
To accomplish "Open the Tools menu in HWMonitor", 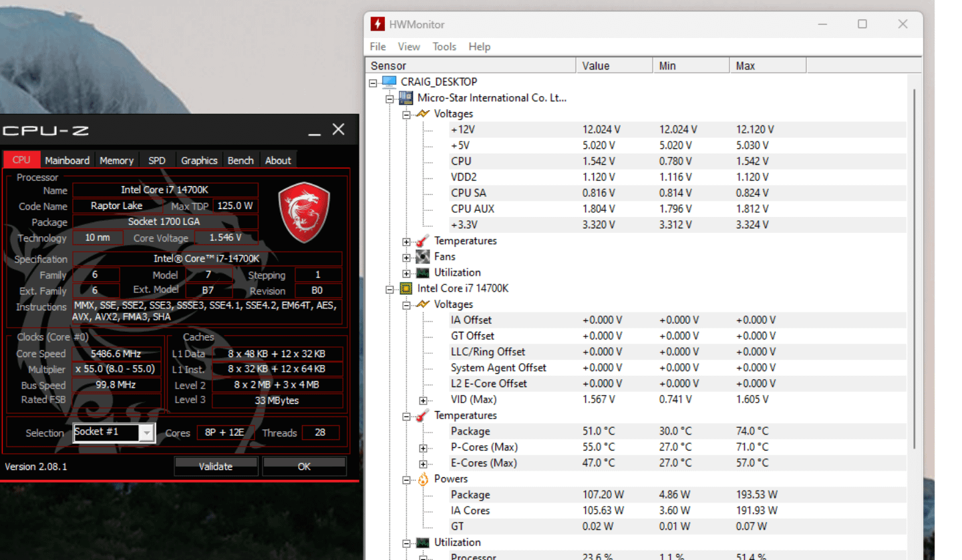I will [x=444, y=47].
